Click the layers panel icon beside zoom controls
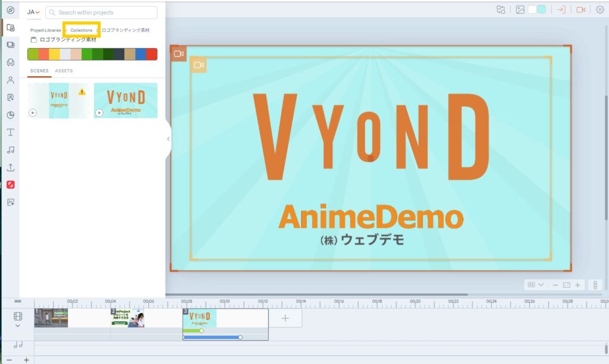609x364 pixels. tap(595, 285)
